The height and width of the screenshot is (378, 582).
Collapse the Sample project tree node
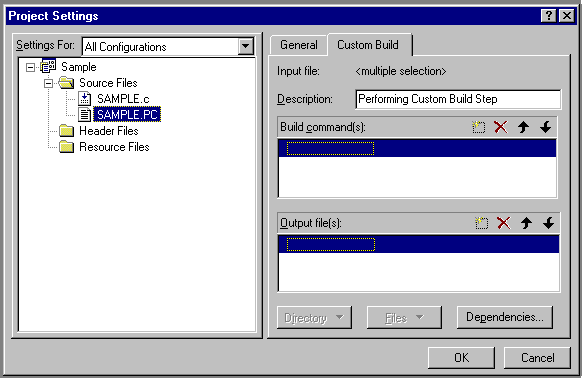30,67
